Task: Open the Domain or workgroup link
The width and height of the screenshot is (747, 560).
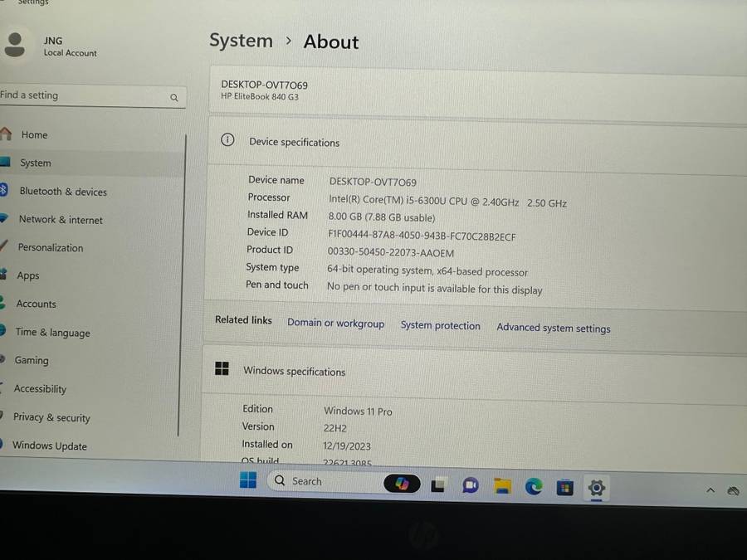Action: (335, 324)
